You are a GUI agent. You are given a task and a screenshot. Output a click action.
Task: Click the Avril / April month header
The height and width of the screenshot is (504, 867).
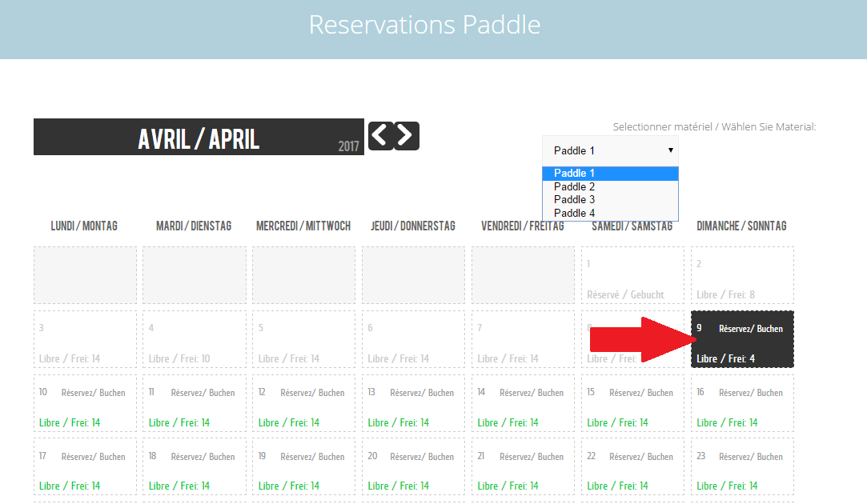point(199,137)
